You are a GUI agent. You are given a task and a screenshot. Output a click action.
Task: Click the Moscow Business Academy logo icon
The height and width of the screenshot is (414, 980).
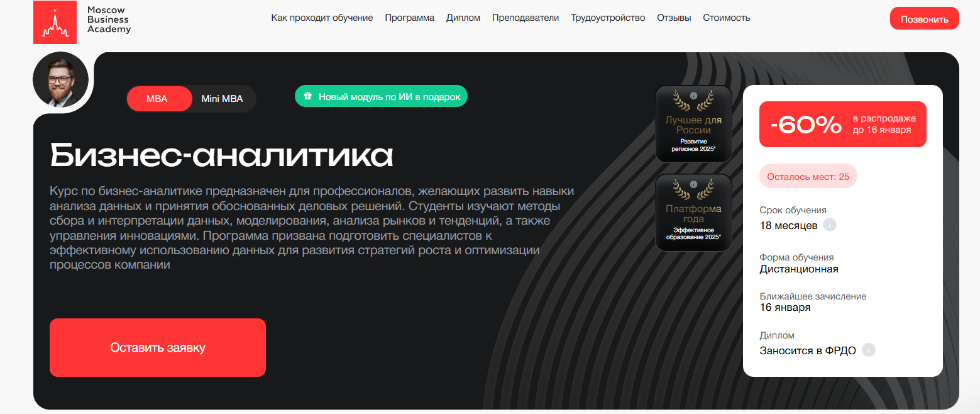[55, 22]
